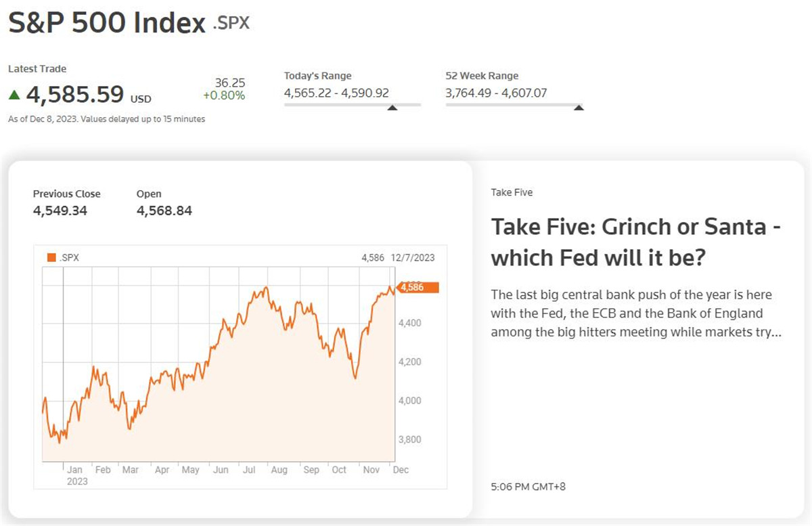This screenshot has width=812, height=526.
Task: Open the Grinch or Santa Fed headline
Action: click(x=636, y=242)
